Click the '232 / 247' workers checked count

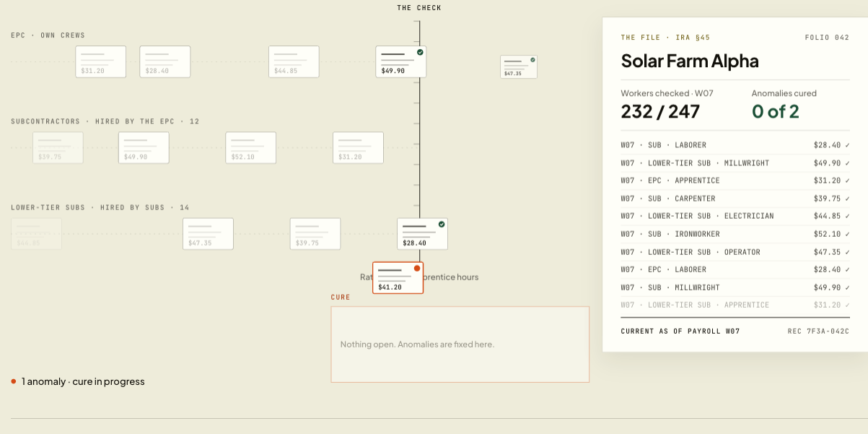(x=660, y=111)
